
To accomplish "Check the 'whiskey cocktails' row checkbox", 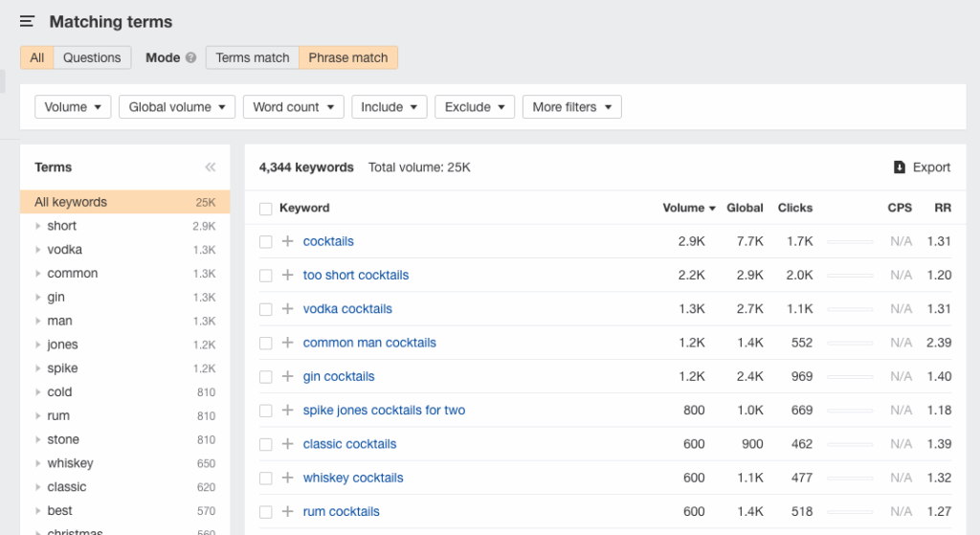I will point(266,479).
